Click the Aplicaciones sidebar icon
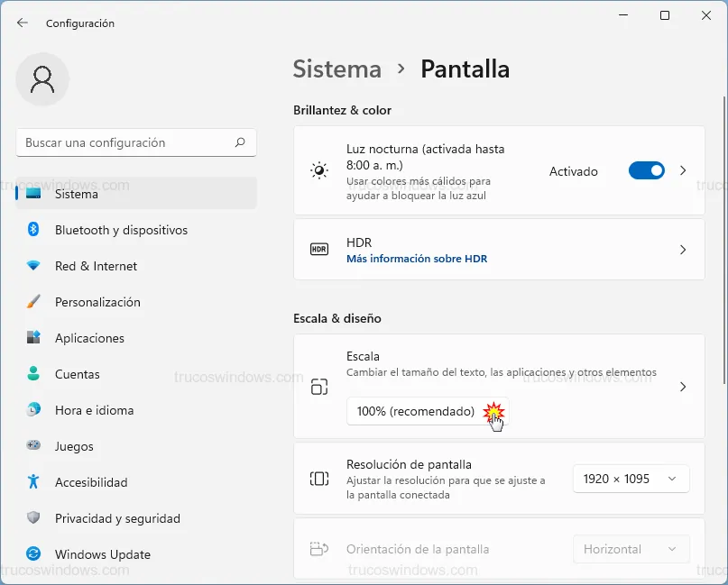 (x=33, y=338)
